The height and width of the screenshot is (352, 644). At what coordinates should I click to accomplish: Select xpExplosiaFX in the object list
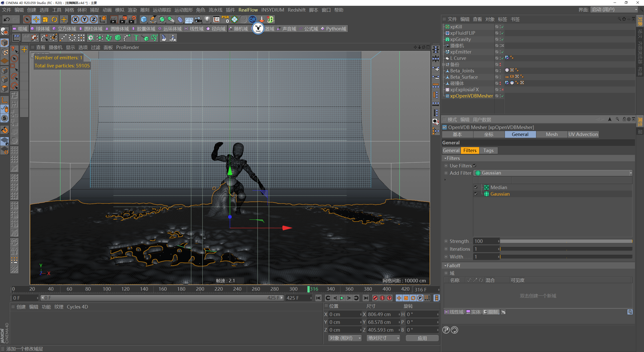[464, 90]
